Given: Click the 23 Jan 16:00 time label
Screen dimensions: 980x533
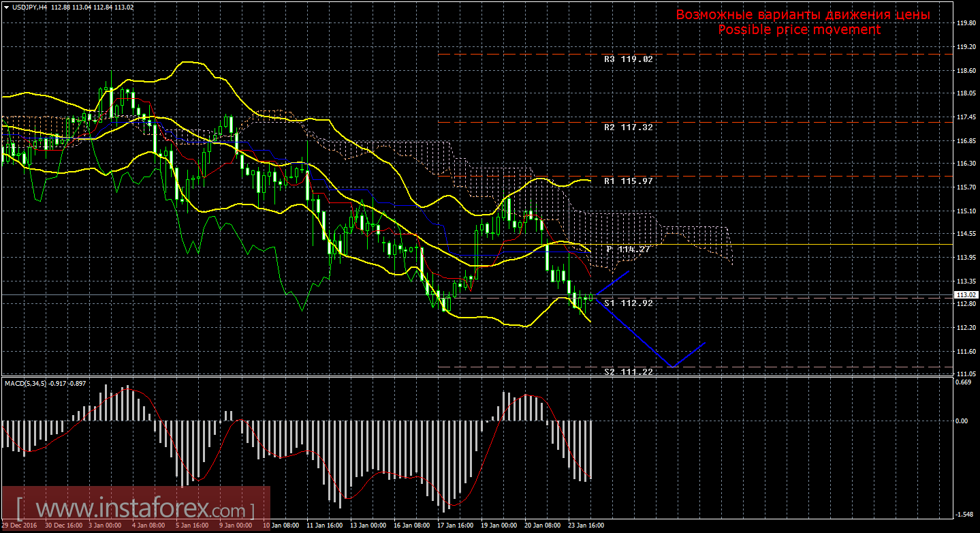Looking at the screenshot, I should coord(586,526).
